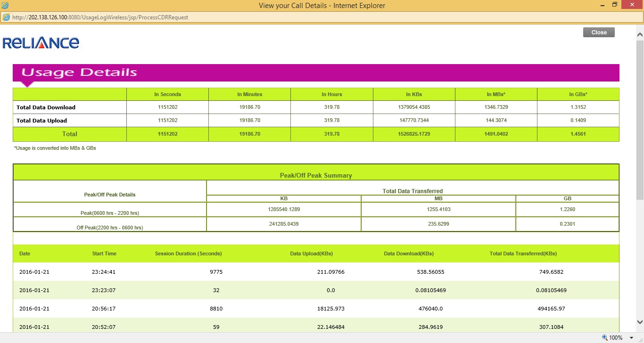
Task: Click the Peak/Off Peak Summary heading
Action: click(x=316, y=175)
